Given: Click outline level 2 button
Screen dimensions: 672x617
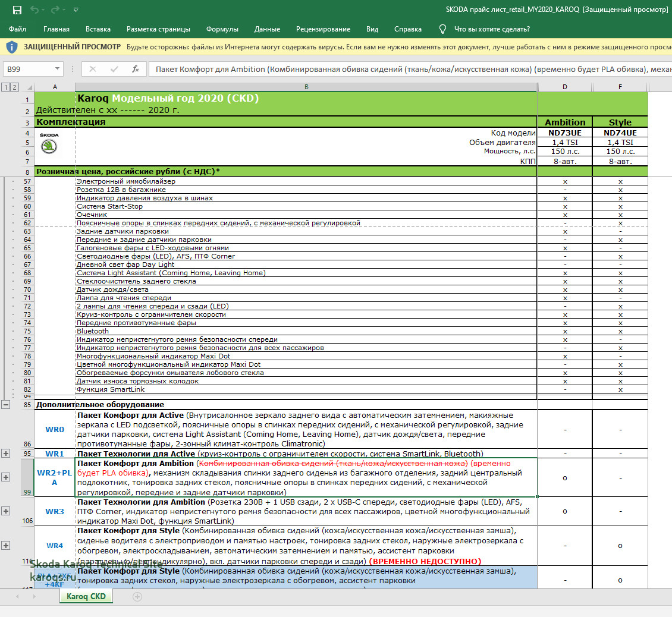Looking at the screenshot, I should (x=14, y=87).
